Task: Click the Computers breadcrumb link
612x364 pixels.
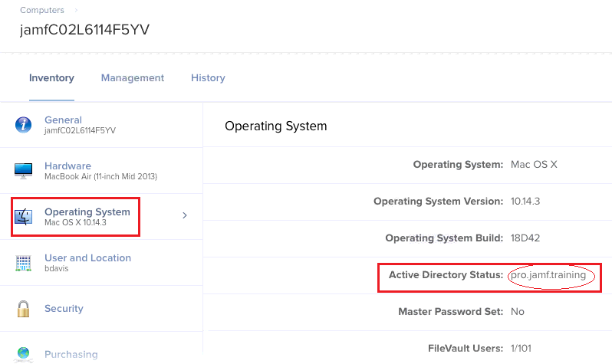Action: pos(42,10)
